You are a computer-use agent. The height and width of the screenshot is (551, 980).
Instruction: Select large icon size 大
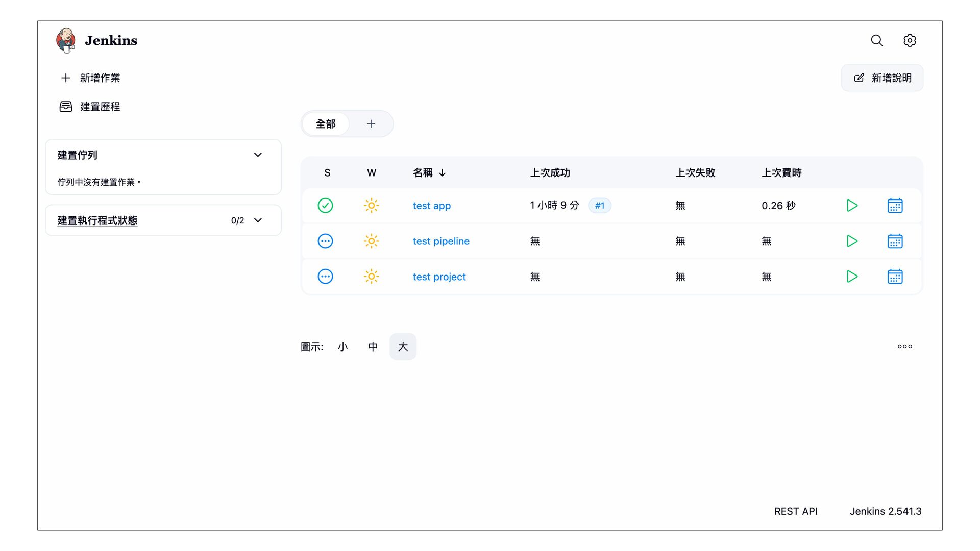[x=403, y=347]
